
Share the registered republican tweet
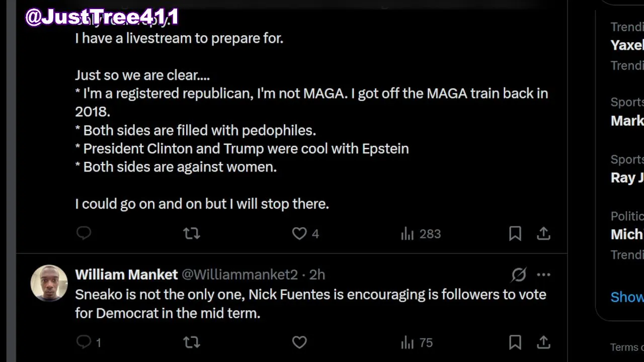pos(543,233)
